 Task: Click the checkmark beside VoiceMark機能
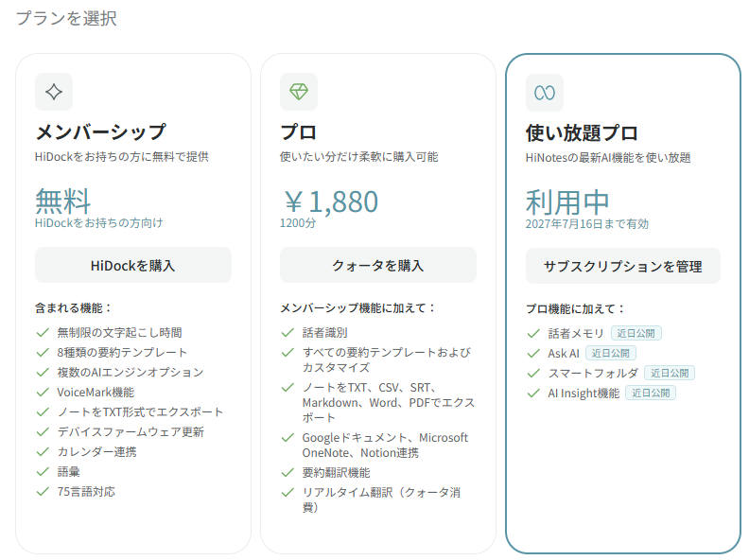click(43, 393)
